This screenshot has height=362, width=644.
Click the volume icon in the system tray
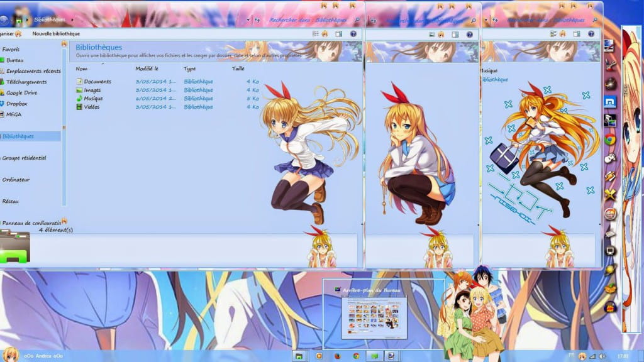[x=602, y=356]
